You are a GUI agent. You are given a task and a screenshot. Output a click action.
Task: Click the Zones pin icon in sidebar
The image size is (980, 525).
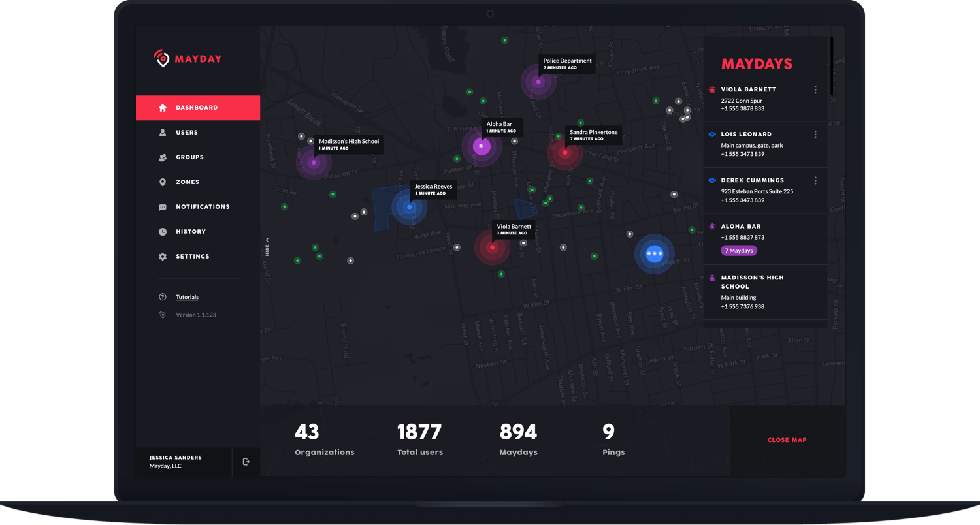point(163,182)
